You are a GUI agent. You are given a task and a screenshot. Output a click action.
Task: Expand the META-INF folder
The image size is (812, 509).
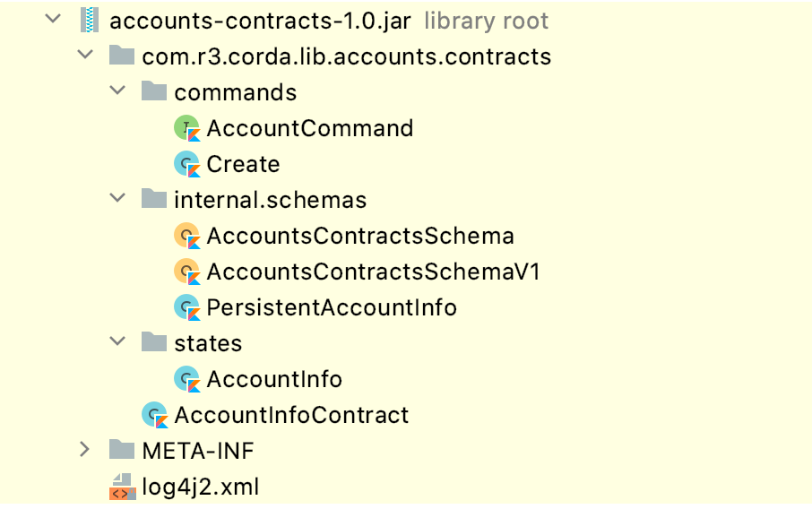[x=85, y=450]
